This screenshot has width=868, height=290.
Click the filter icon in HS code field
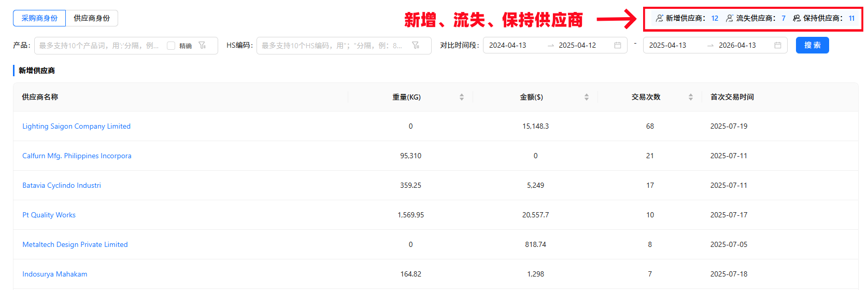click(416, 46)
